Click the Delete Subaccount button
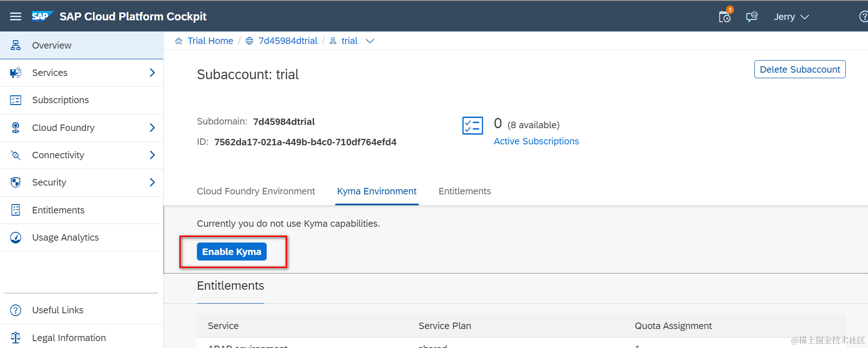Image resolution: width=868 pixels, height=348 pixels. [x=800, y=69]
